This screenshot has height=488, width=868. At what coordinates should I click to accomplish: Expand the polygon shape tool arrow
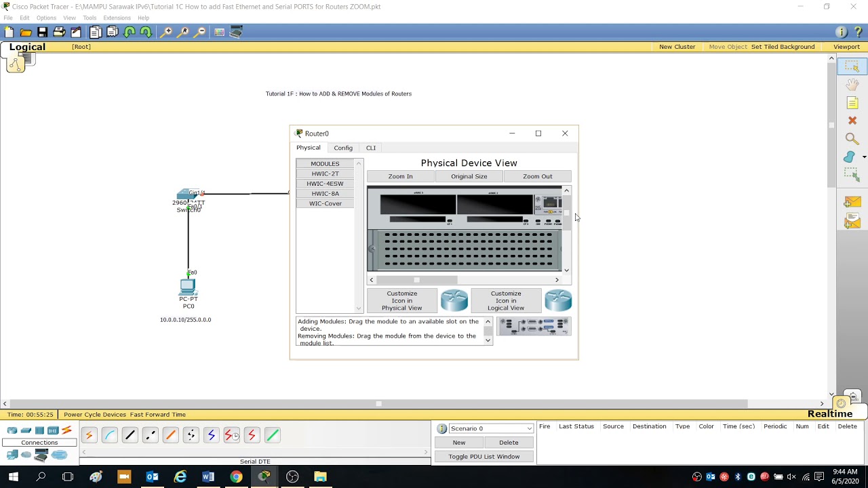(x=864, y=157)
